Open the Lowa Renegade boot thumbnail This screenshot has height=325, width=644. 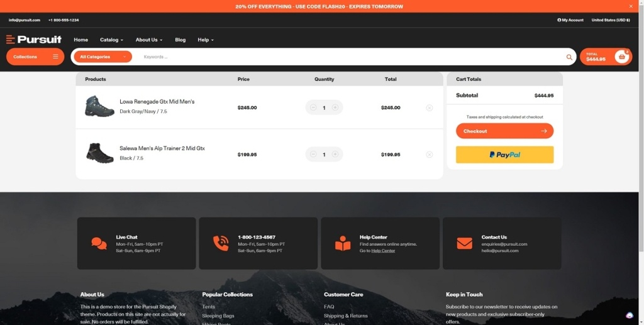(99, 106)
